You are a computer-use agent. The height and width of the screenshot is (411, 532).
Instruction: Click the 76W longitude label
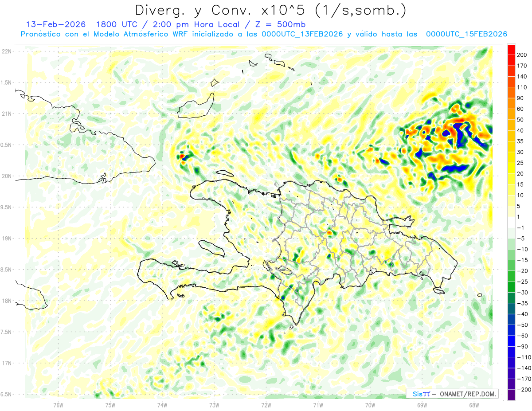click(58, 404)
